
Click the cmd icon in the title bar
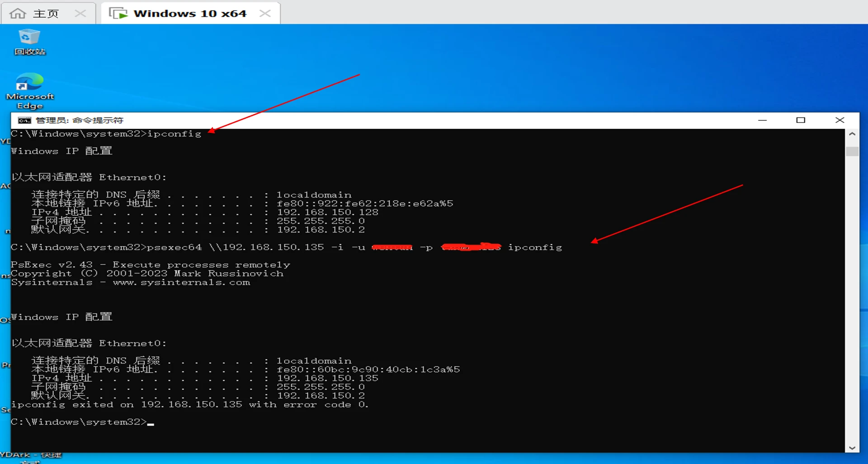(x=24, y=120)
